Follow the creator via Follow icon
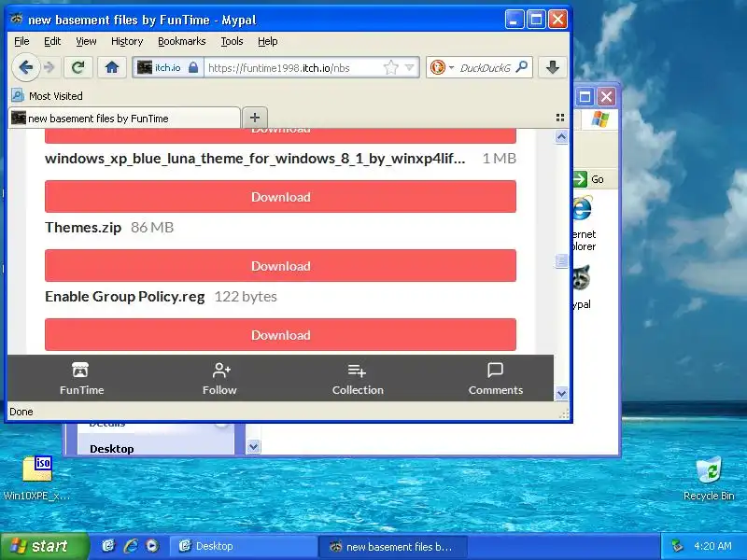747x560 pixels. click(219, 379)
